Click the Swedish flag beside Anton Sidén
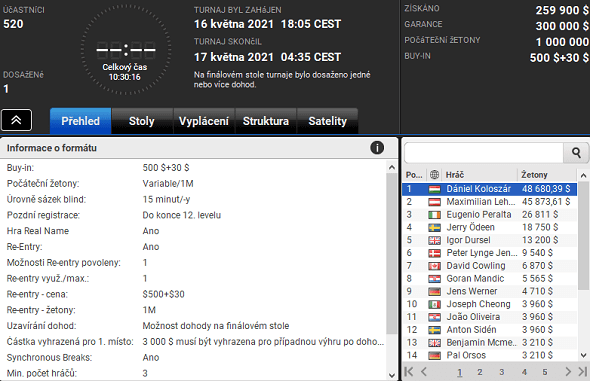 [434, 330]
